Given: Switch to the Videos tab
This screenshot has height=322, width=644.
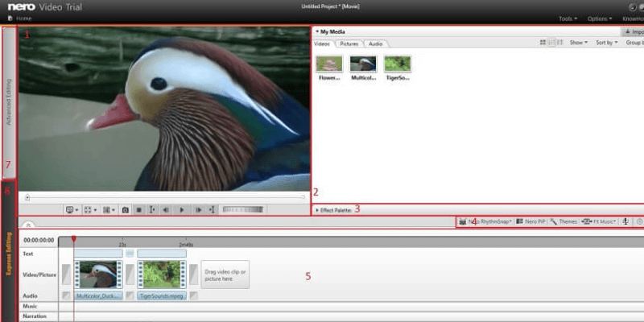Looking at the screenshot, I should 323,43.
